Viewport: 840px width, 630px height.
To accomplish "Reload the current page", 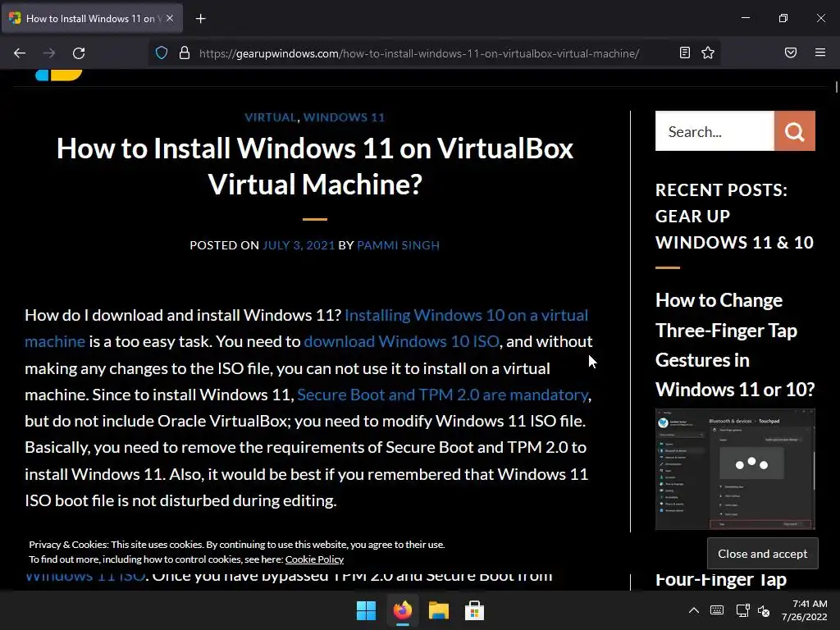I will 79,53.
